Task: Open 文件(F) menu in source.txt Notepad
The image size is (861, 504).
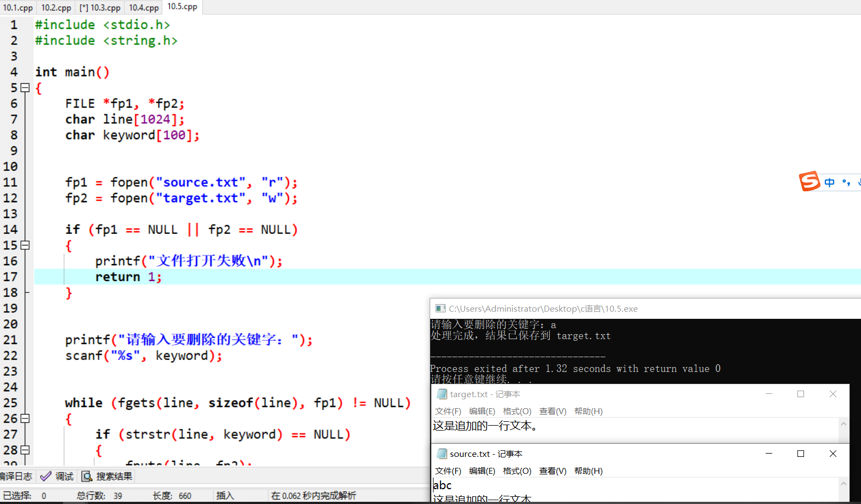Action: pyautogui.click(x=448, y=471)
